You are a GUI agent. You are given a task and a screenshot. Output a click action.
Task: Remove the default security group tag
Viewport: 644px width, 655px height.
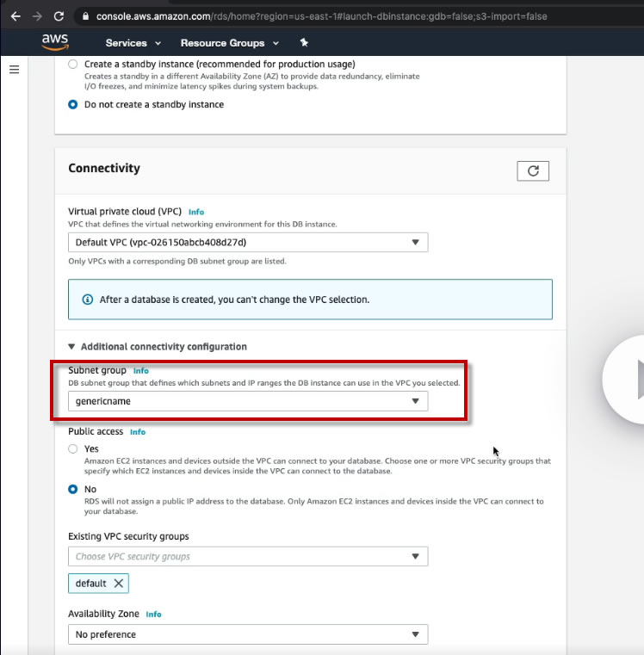(x=119, y=584)
